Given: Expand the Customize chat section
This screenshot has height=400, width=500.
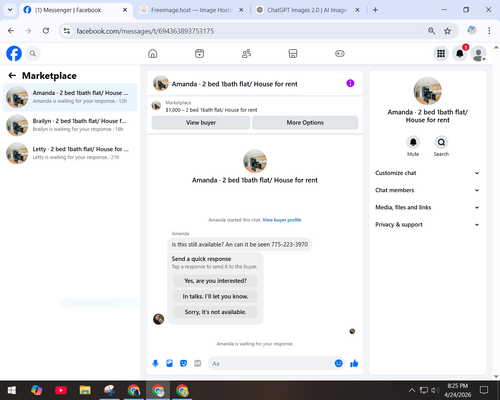Looking at the screenshot, I should 427,173.
